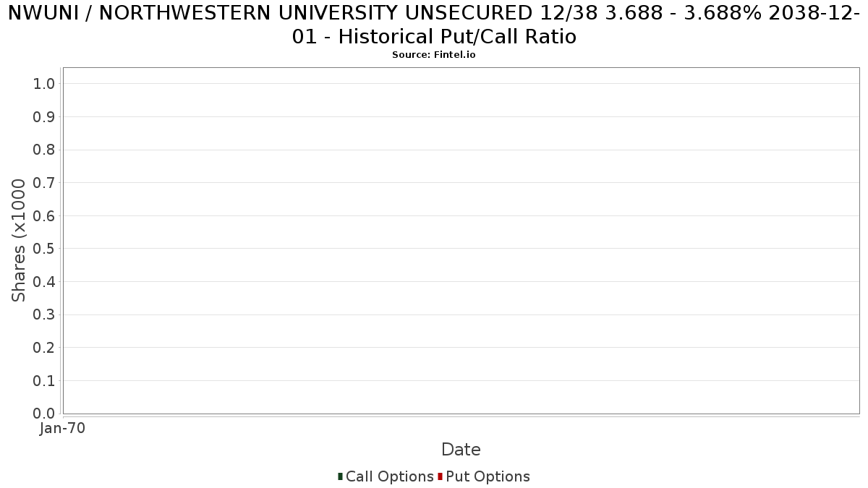Click the 0.8 y-axis tick label

tap(44, 150)
